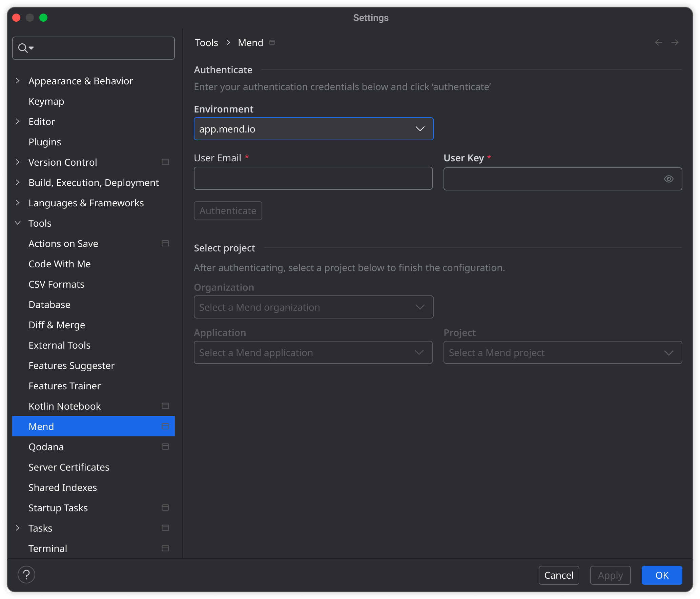
Task: Click the green zoom window button
Action: tap(43, 18)
